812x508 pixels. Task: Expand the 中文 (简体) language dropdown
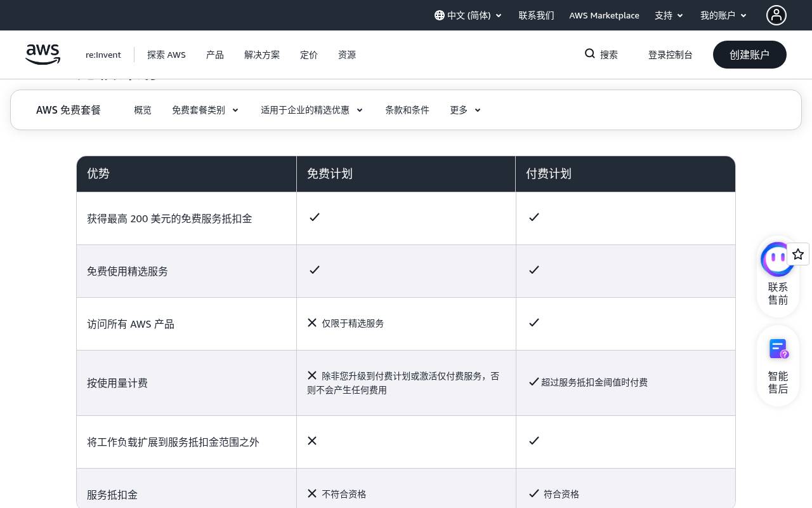point(469,15)
